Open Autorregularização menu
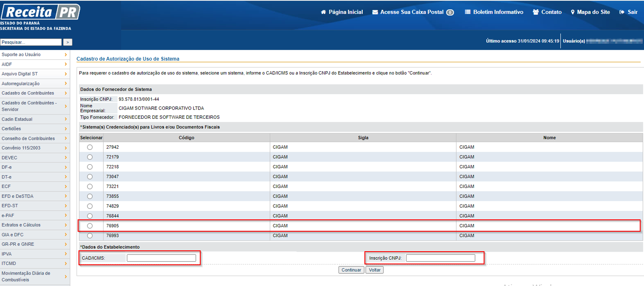Screen dimensions: 644x286 (x=35, y=84)
